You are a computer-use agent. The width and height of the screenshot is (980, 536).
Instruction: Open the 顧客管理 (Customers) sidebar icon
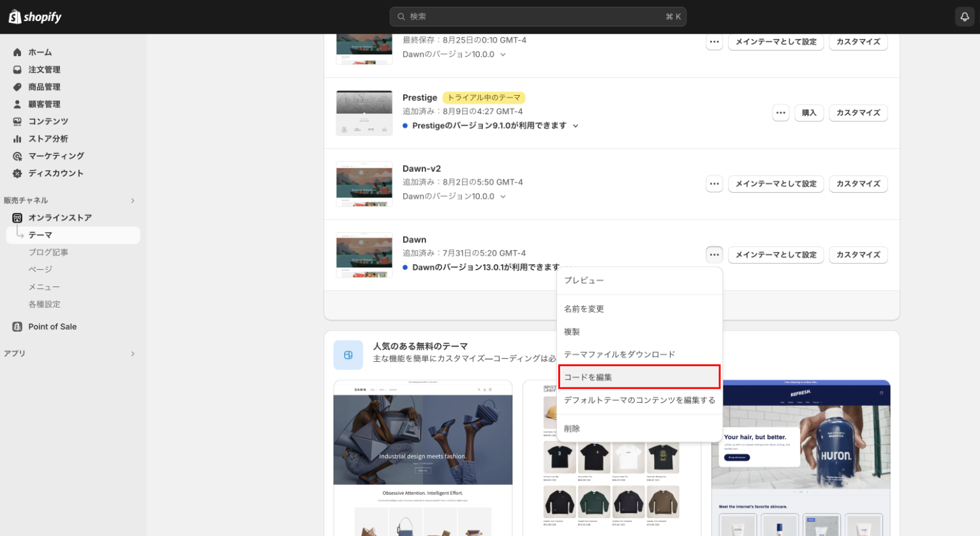pyautogui.click(x=17, y=104)
